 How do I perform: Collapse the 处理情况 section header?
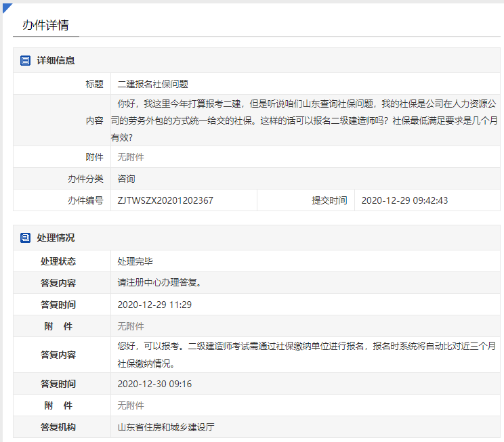[56, 238]
